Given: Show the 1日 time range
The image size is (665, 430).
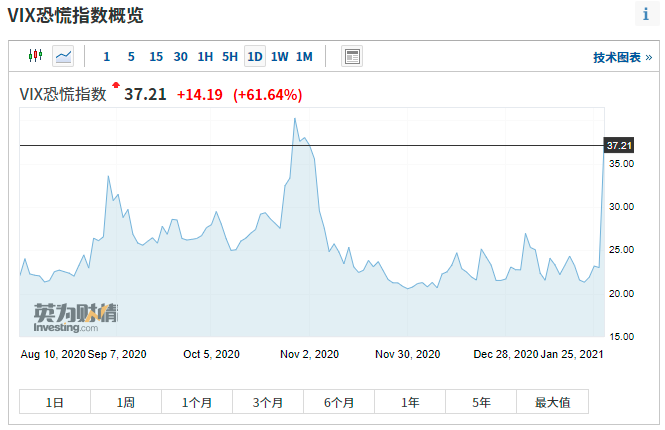Looking at the screenshot, I should (55, 402).
